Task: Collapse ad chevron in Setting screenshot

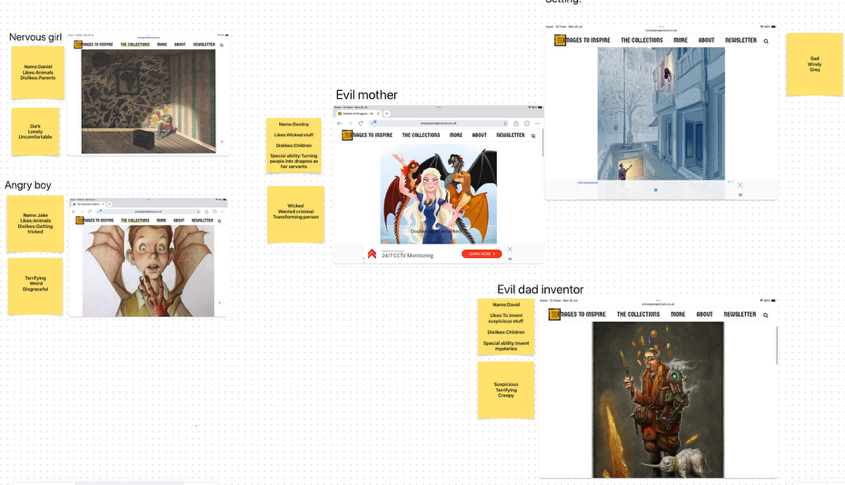Action: [x=740, y=195]
